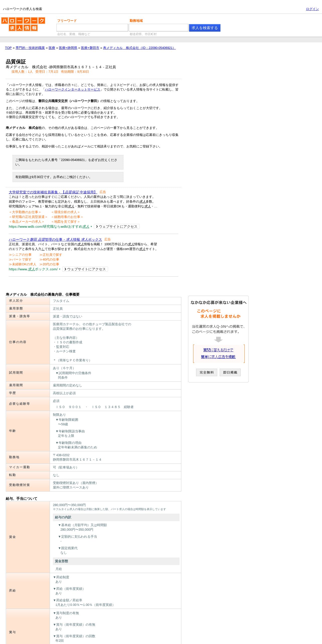Open 専門的・技術的職業 breadcrumb link
Viewport: 322px width, 644px height.
(30, 48)
